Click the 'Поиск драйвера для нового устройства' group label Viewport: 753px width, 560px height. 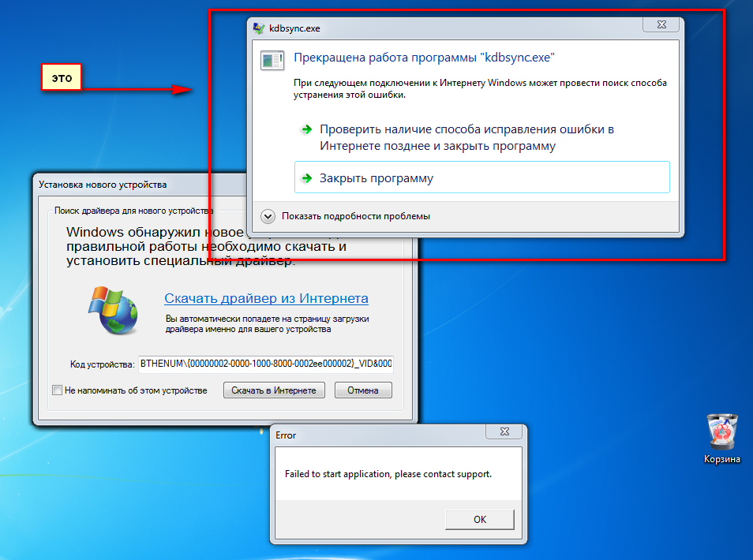click(133, 211)
